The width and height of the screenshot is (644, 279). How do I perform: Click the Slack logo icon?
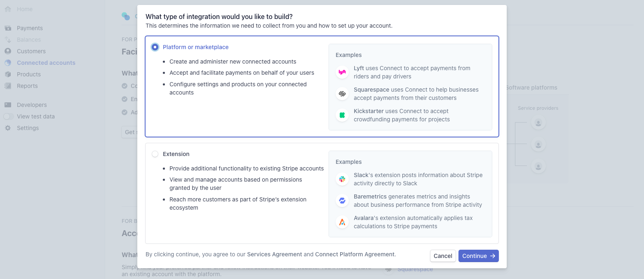click(342, 179)
